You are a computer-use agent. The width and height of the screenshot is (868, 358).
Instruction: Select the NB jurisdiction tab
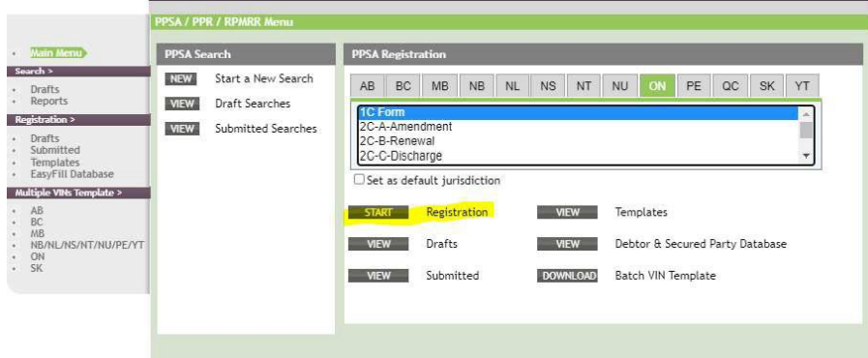(476, 86)
